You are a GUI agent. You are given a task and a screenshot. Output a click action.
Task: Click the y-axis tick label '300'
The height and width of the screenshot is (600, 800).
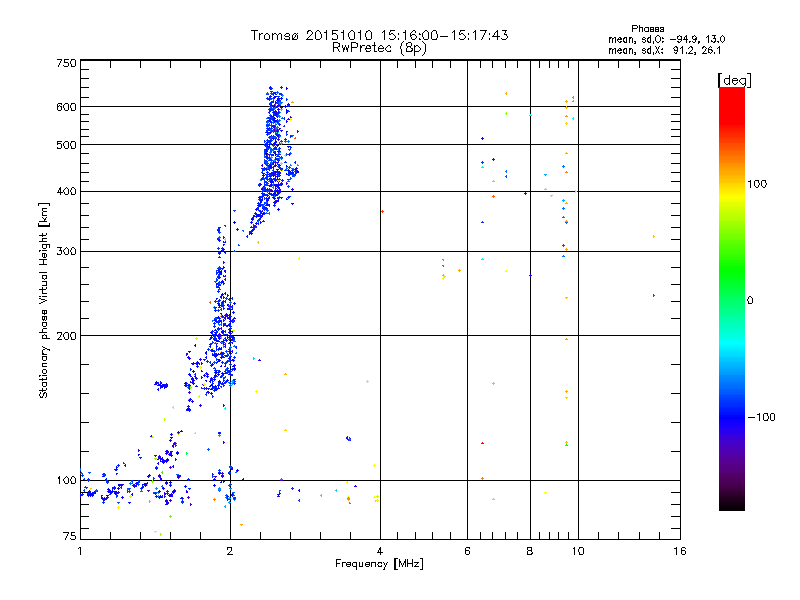tap(66, 252)
